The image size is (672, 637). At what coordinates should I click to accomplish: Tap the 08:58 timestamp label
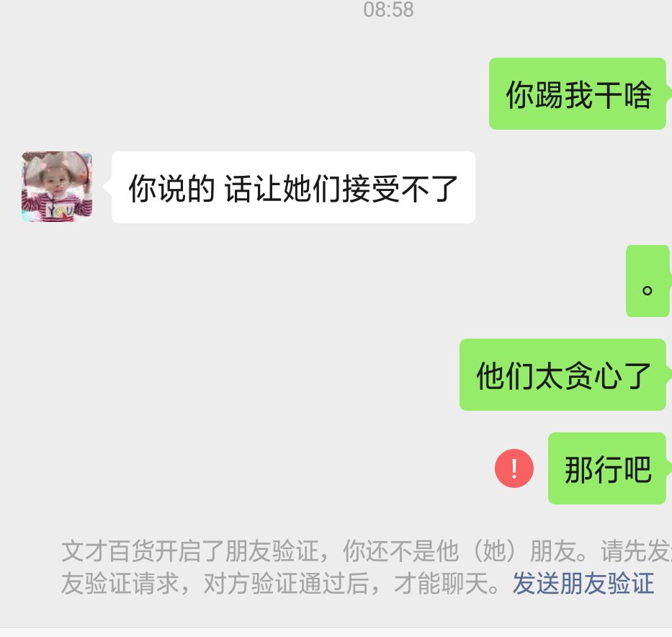[x=388, y=9]
